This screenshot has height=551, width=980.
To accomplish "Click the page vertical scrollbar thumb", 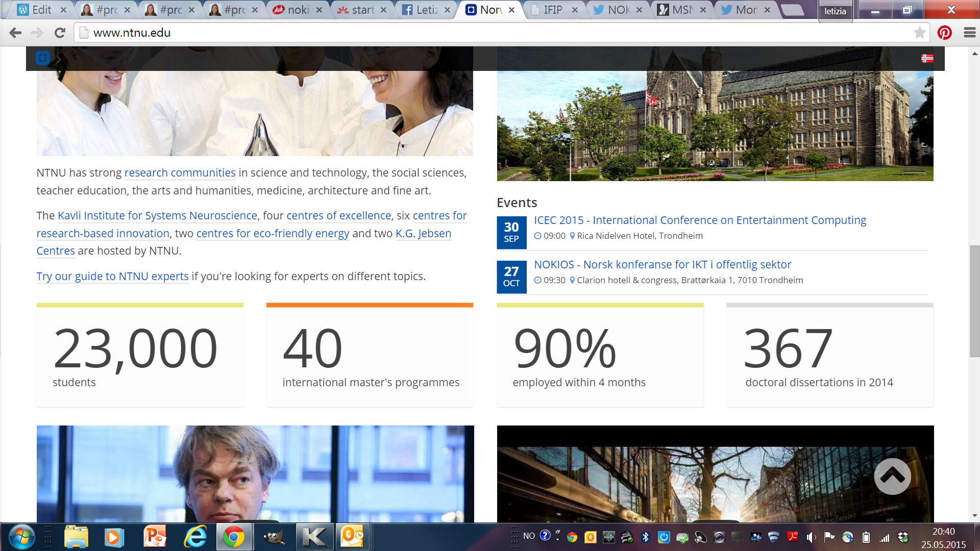I will click(974, 301).
